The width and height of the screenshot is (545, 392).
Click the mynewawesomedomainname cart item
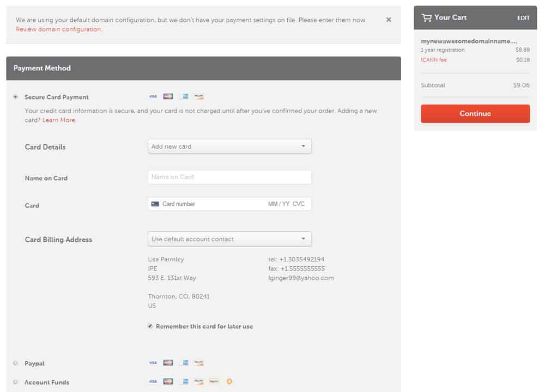tap(469, 41)
